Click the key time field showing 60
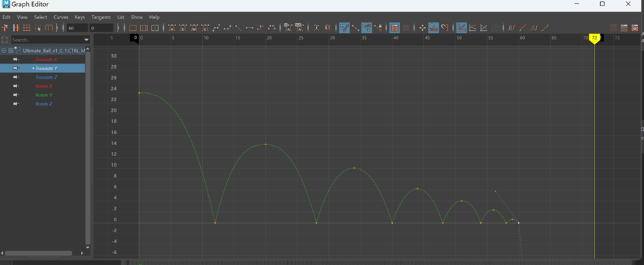The image size is (644, 265). point(77,28)
